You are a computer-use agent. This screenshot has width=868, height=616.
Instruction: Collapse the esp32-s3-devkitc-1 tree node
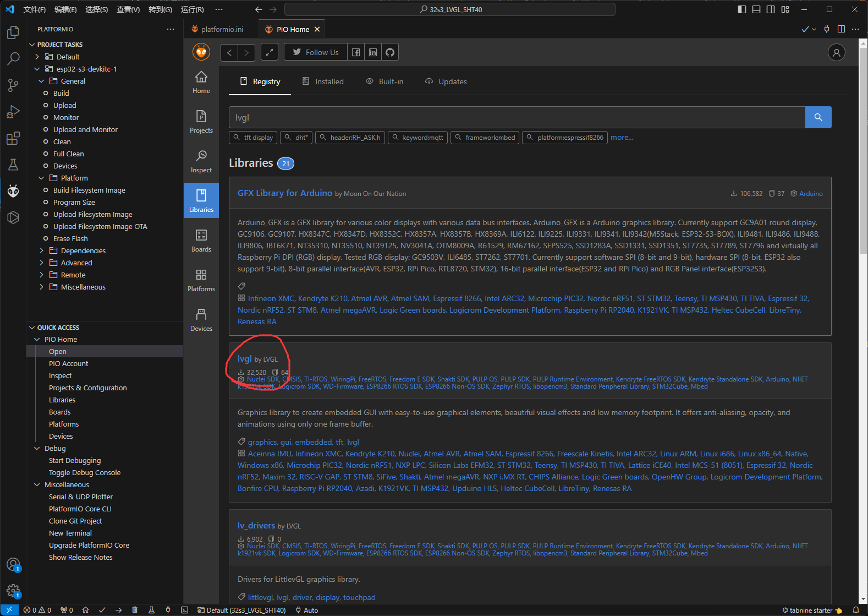[x=37, y=69]
